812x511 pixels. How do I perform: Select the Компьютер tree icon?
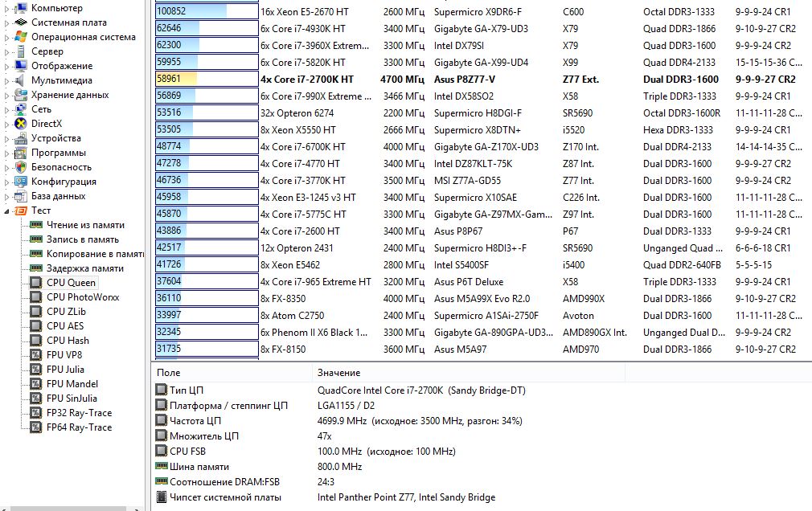pos(21,8)
